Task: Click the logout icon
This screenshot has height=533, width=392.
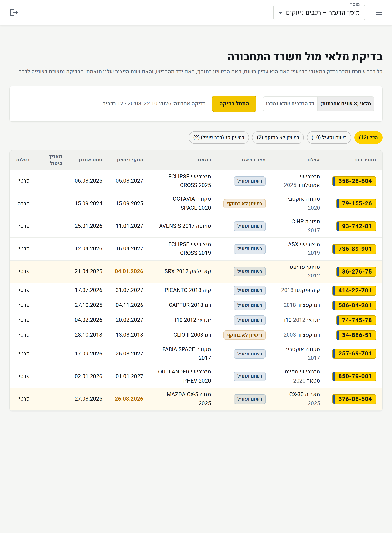Action: [14, 13]
